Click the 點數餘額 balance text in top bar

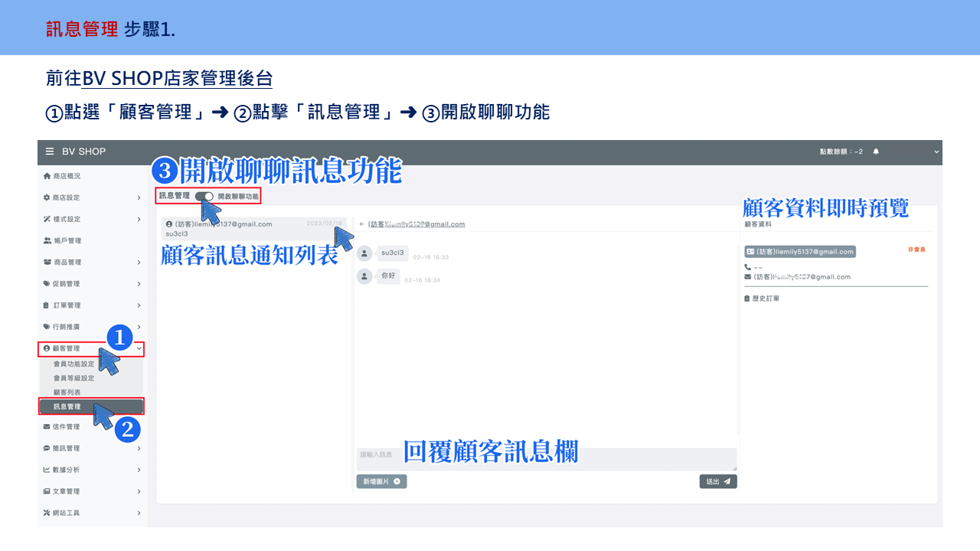[x=841, y=152]
